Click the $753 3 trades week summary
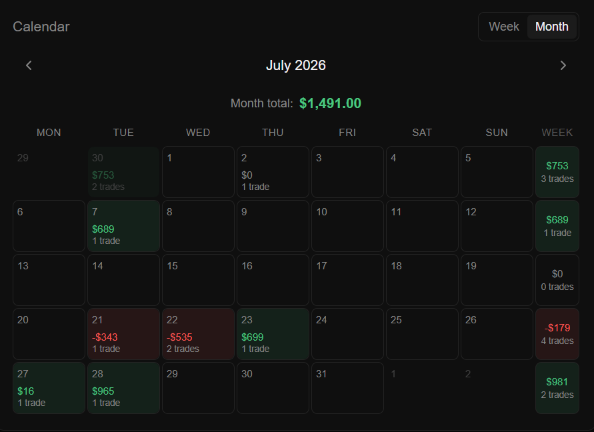The width and height of the screenshot is (594, 432). tap(557, 172)
